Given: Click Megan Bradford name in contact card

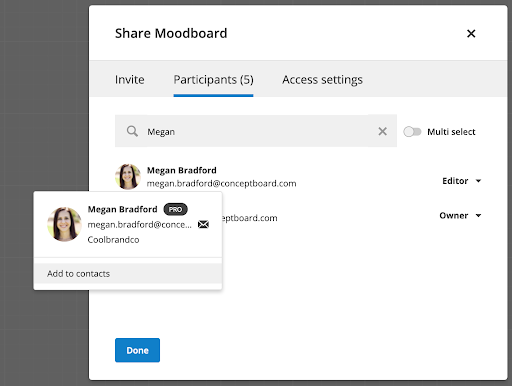Looking at the screenshot, I should (x=122, y=209).
